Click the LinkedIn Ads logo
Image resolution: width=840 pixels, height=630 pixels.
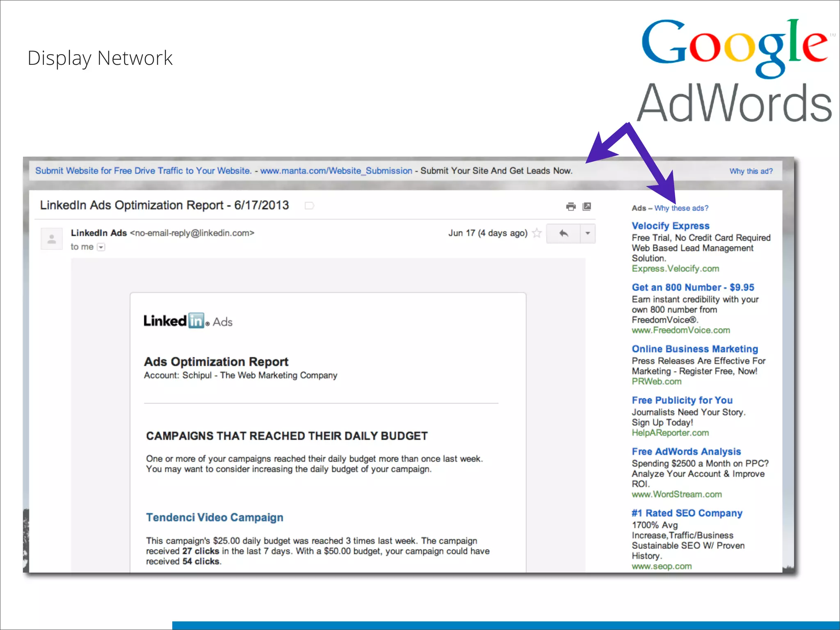[188, 321]
